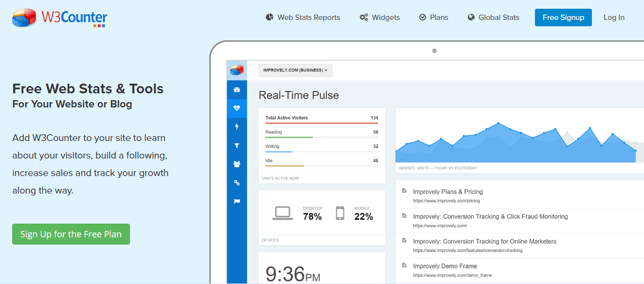
Task: Click WEBSITE VISITS — TODAY VS YESTERDAY caption
Action: pos(438,168)
